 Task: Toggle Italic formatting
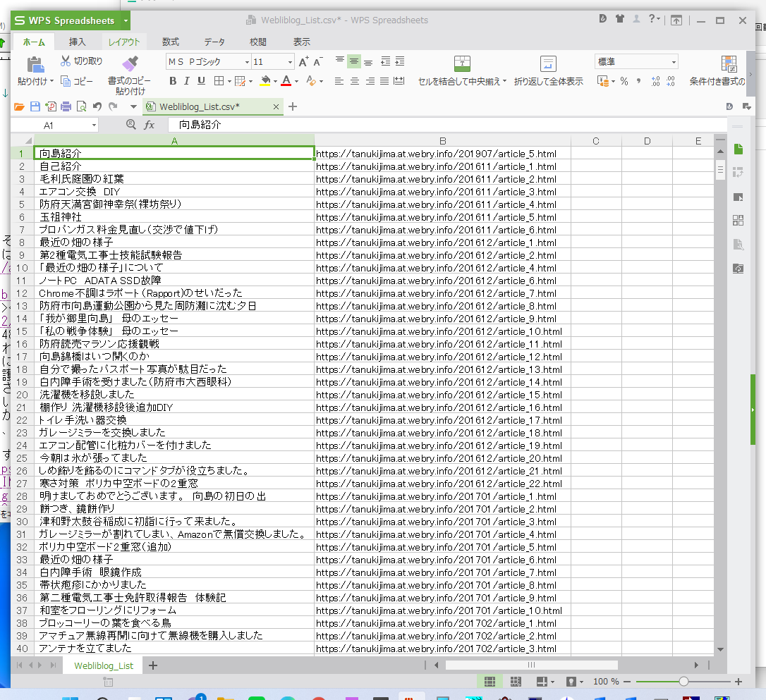coord(187,81)
